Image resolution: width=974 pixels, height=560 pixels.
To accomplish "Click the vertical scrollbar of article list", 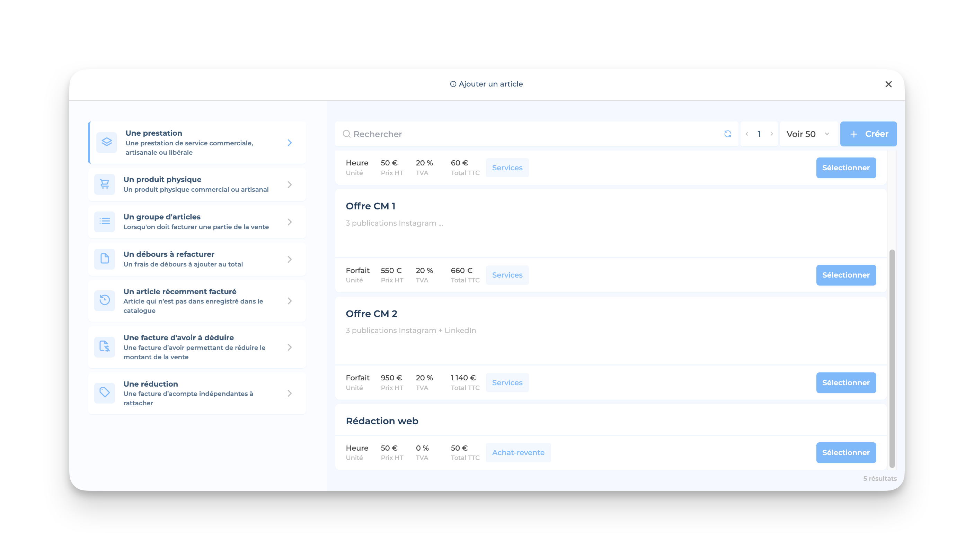I will click(x=892, y=358).
